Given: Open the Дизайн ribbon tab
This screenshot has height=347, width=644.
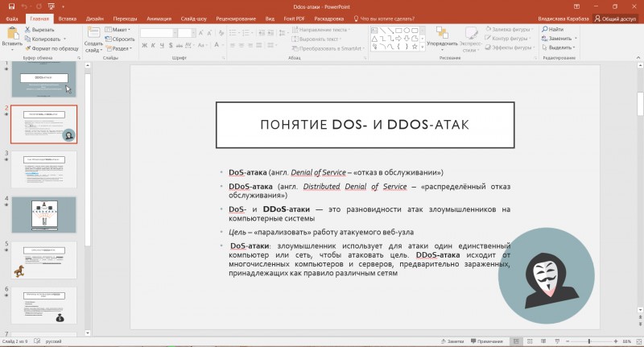Looking at the screenshot, I should pos(95,19).
